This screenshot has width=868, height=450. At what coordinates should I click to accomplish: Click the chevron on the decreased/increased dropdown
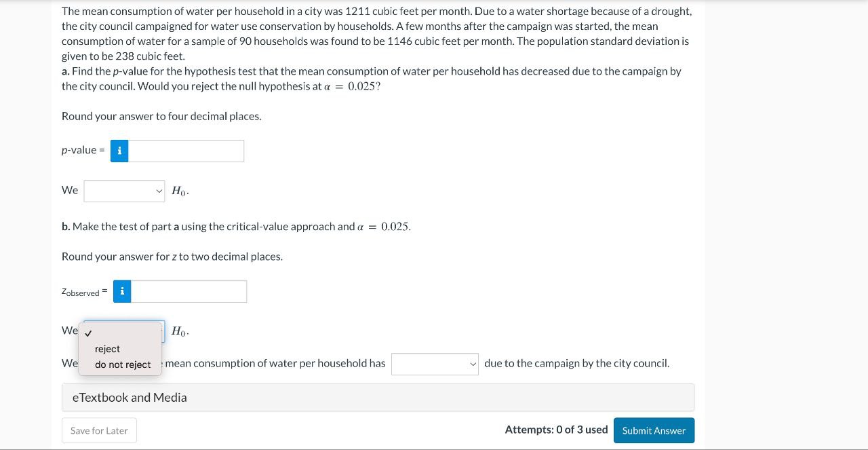coord(473,364)
